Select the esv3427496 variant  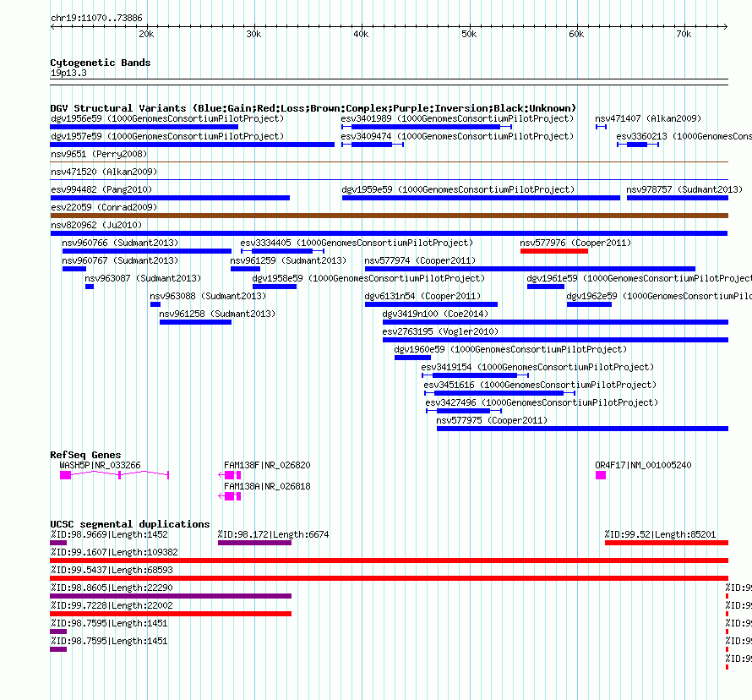pos(464,411)
